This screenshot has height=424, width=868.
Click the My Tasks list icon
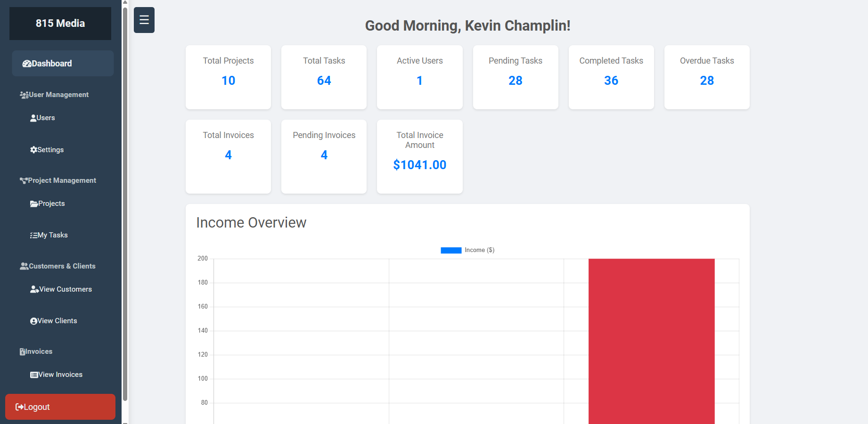(x=33, y=236)
